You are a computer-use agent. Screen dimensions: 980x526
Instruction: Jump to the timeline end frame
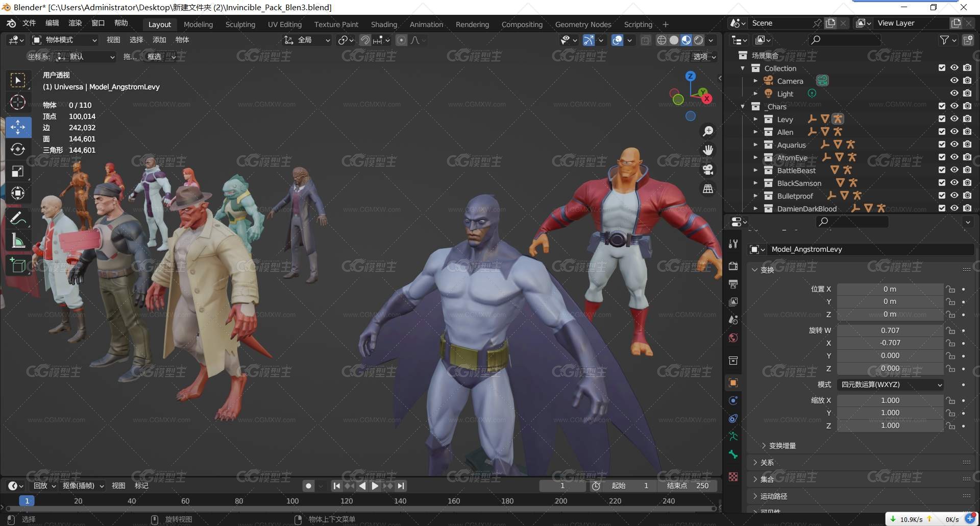tap(401, 486)
